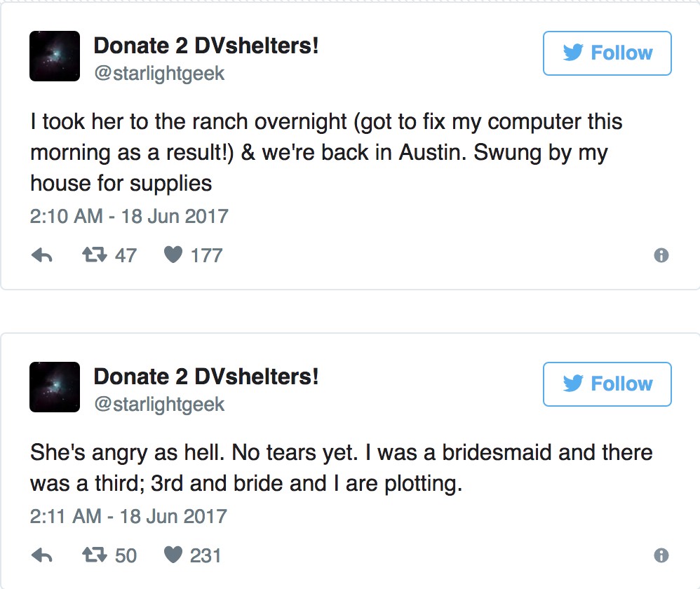Click @starlightgeek handle on the ranch tweet
Screen dimensions: 700x589
(x=159, y=74)
